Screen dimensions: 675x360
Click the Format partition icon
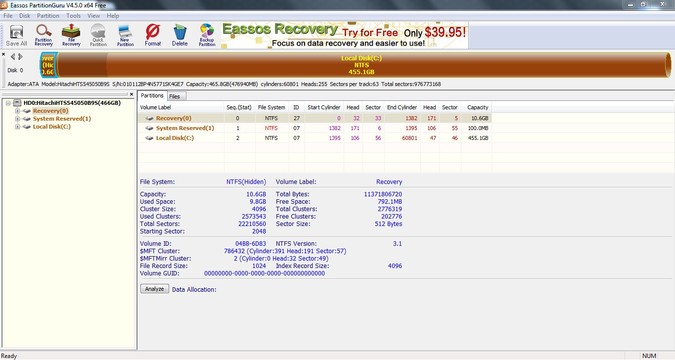click(x=152, y=35)
